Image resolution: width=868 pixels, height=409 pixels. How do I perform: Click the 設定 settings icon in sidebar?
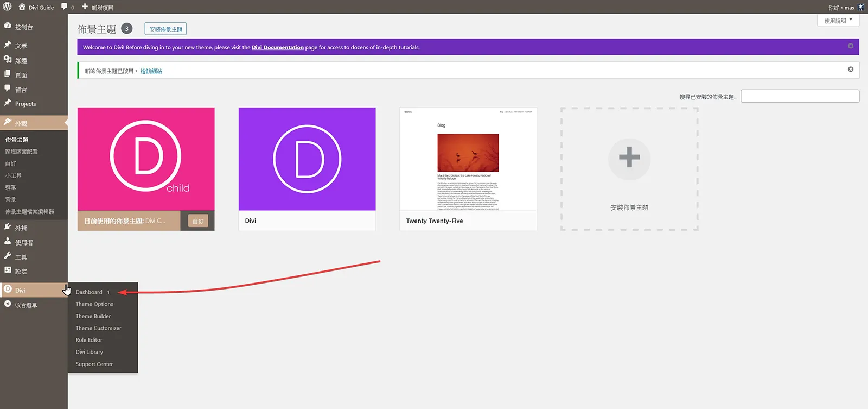(8, 270)
